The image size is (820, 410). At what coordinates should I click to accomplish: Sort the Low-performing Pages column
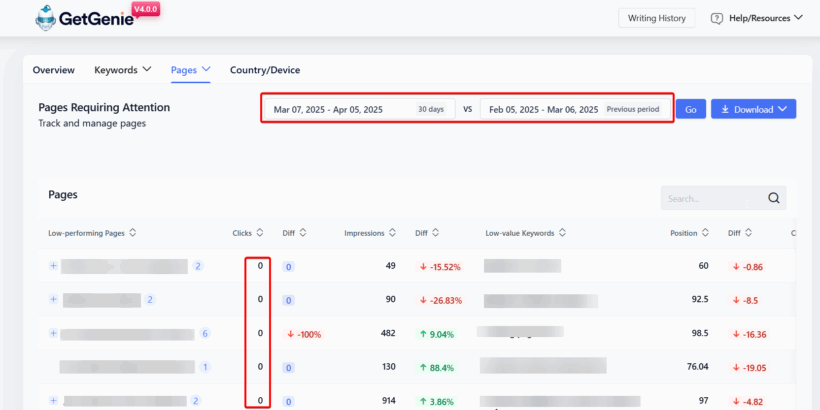coord(133,233)
